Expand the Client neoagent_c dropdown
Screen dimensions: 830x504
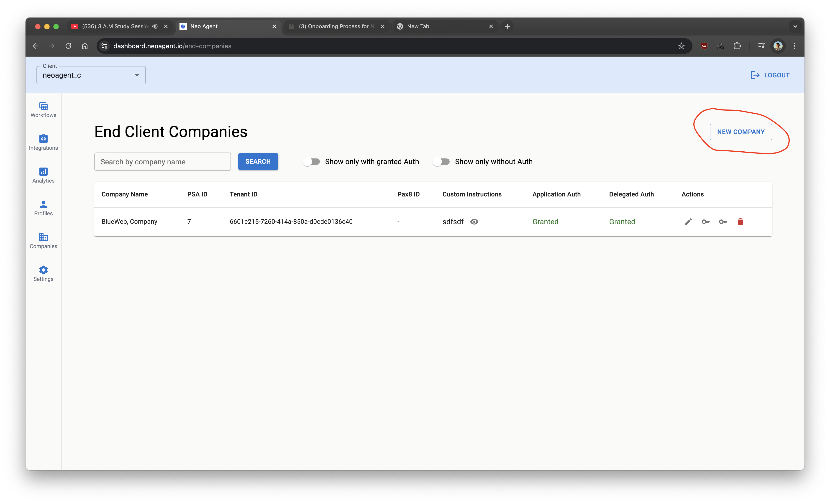point(91,75)
